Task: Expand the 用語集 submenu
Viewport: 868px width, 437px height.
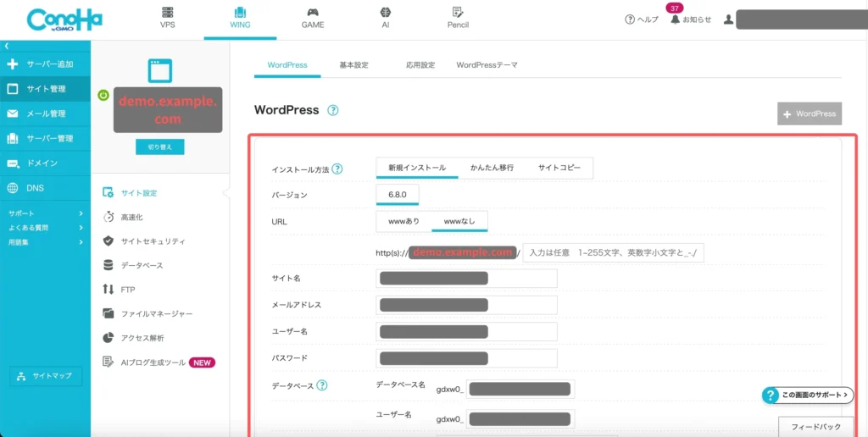Action: pyautogui.click(x=46, y=241)
